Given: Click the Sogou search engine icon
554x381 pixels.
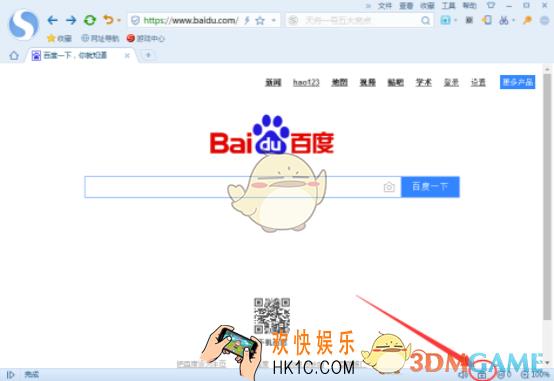Looking at the screenshot, I should pos(294,20).
